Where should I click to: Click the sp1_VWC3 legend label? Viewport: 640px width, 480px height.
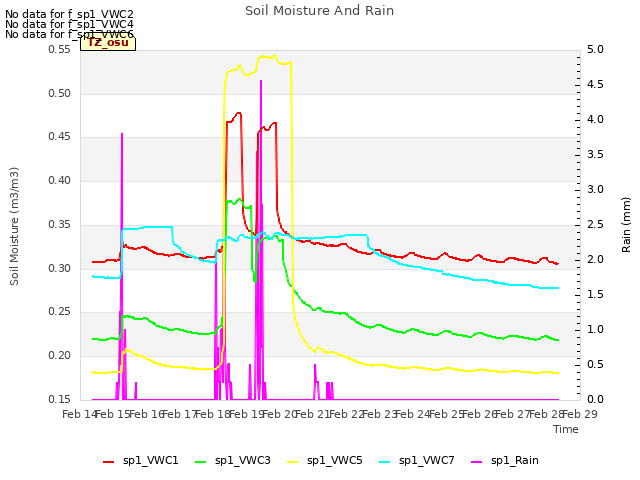242,460
